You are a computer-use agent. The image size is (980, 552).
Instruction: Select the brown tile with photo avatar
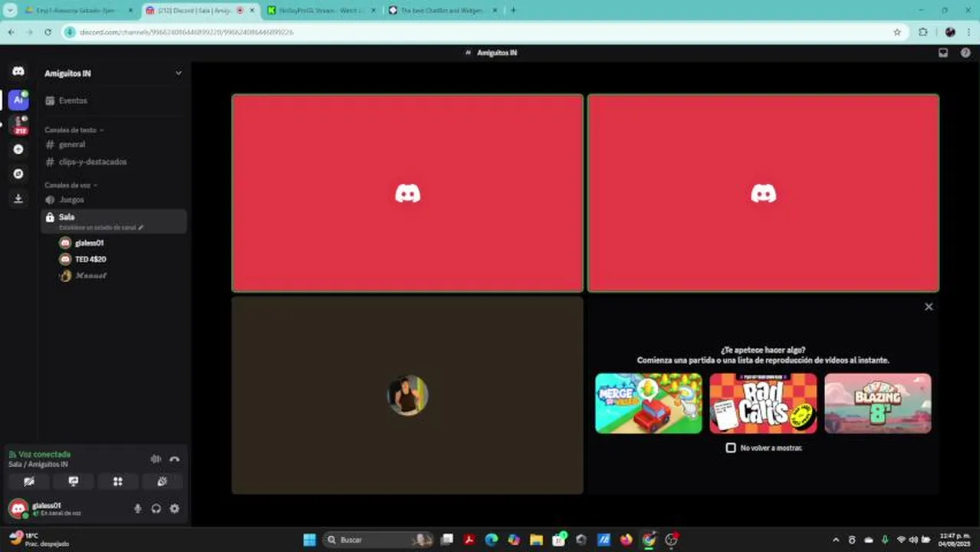point(407,396)
